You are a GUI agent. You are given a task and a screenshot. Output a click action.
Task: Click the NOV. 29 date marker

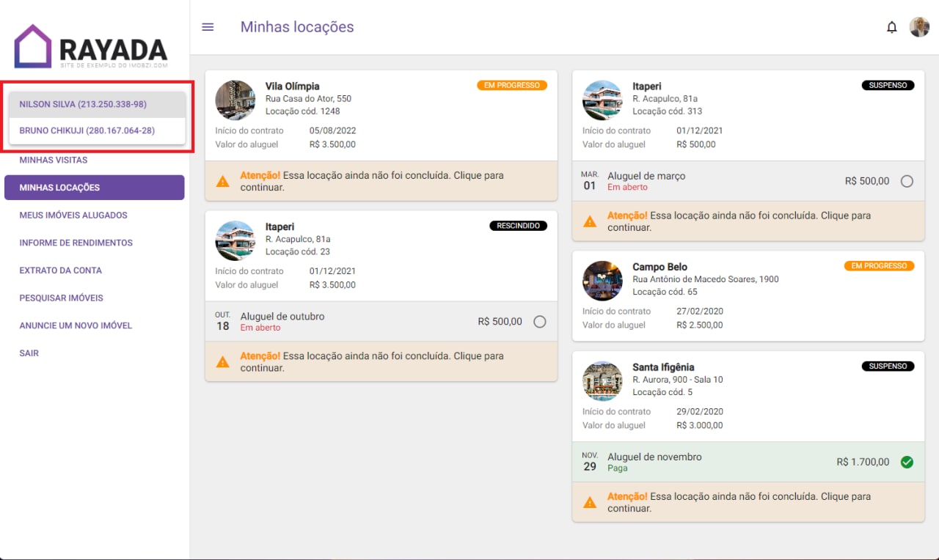click(x=590, y=462)
